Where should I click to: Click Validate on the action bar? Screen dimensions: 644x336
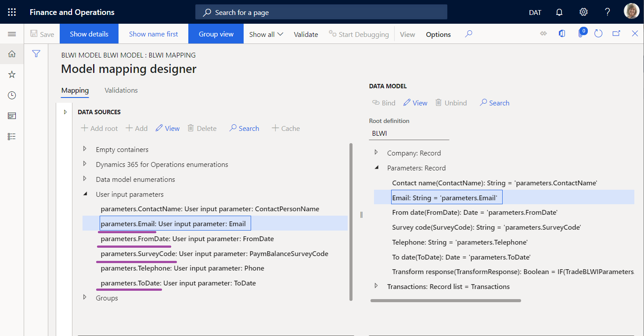point(306,34)
